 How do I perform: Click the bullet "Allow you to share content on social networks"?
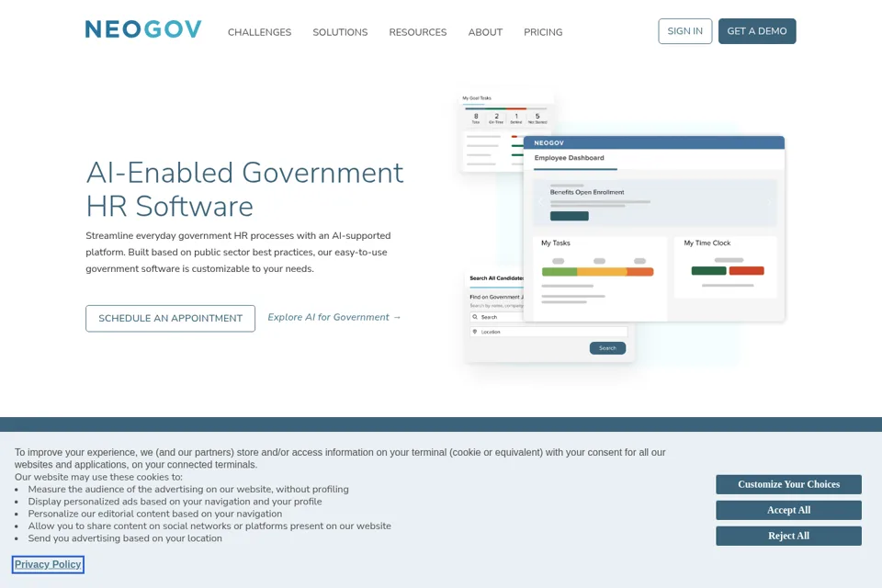coord(209,526)
